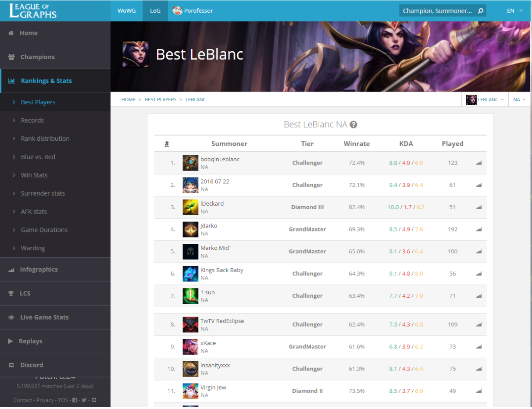The width and height of the screenshot is (532, 409).
Task: Click the 192 played value
Action: click(x=453, y=229)
